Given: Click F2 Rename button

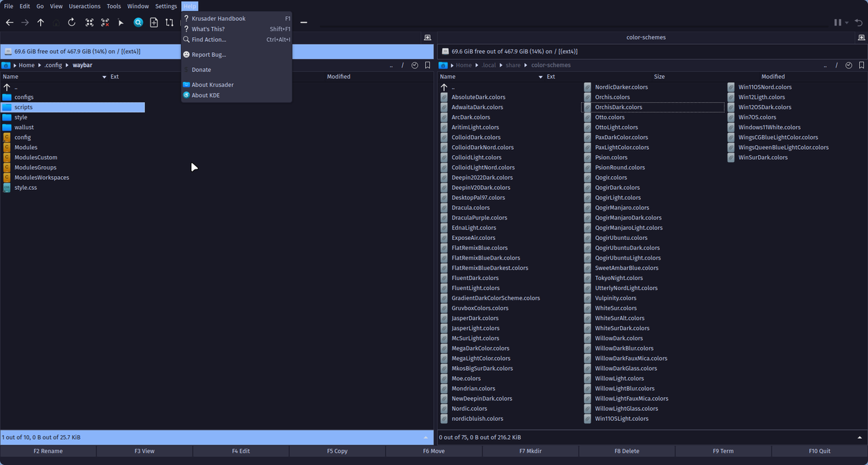Looking at the screenshot, I should tap(48, 451).
